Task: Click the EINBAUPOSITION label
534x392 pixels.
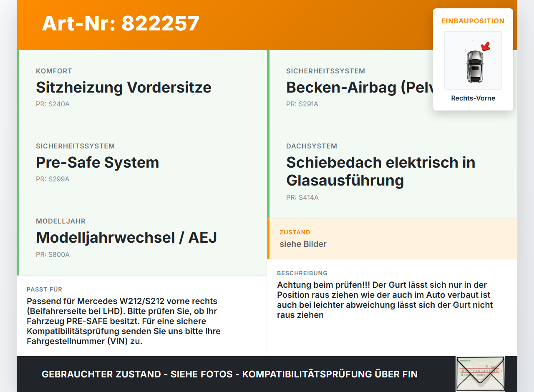Action: (x=473, y=21)
